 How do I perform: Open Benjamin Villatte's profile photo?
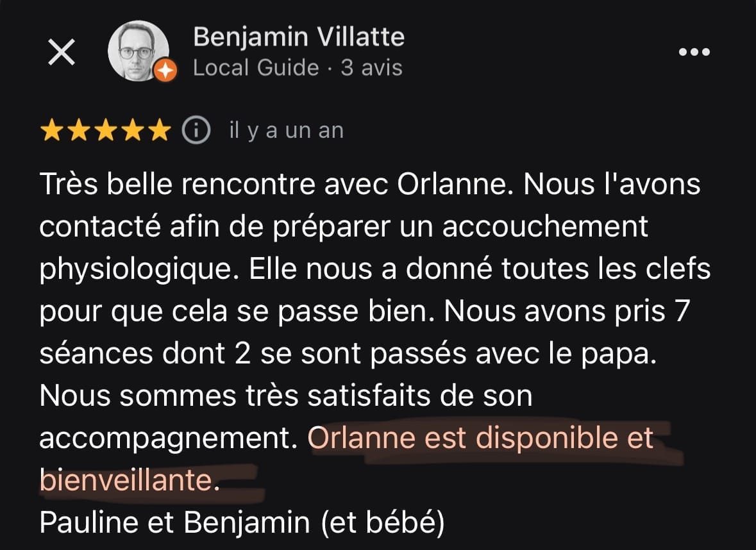137,50
